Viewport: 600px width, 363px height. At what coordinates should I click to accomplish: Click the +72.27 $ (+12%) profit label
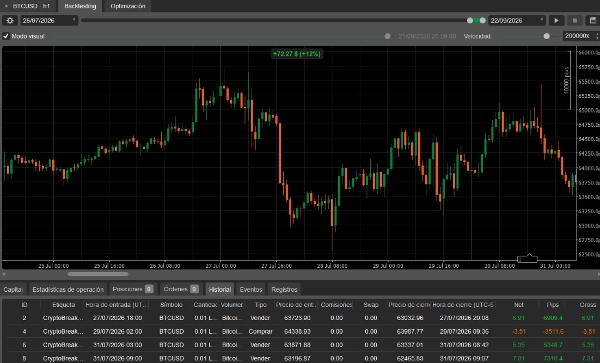pyautogui.click(x=297, y=54)
